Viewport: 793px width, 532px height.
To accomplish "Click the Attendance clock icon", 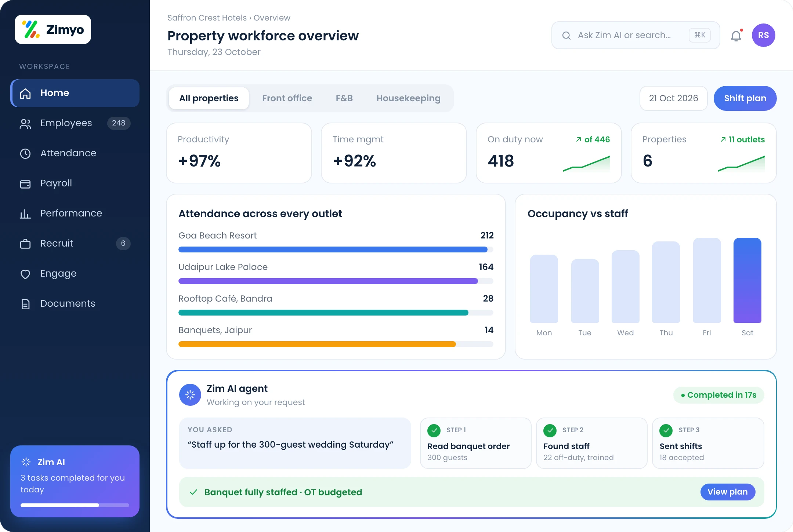I will (x=25, y=153).
